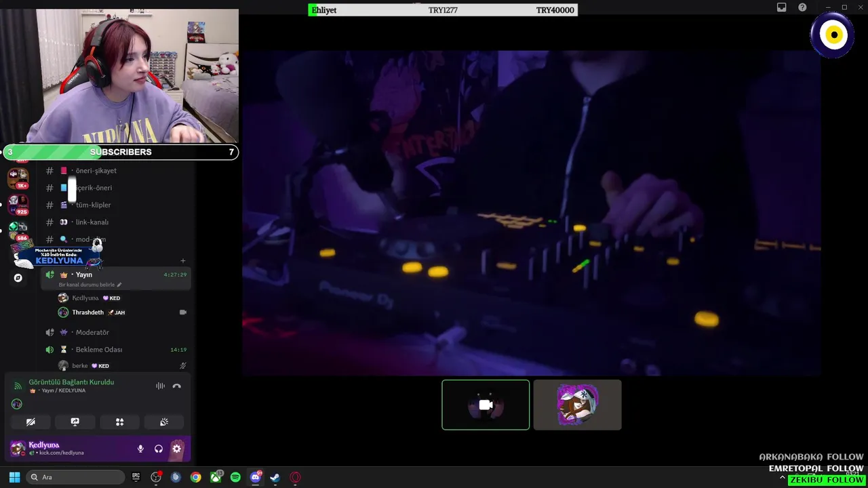
Task: Open the server icon with 586 badge
Action: [18, 230]
